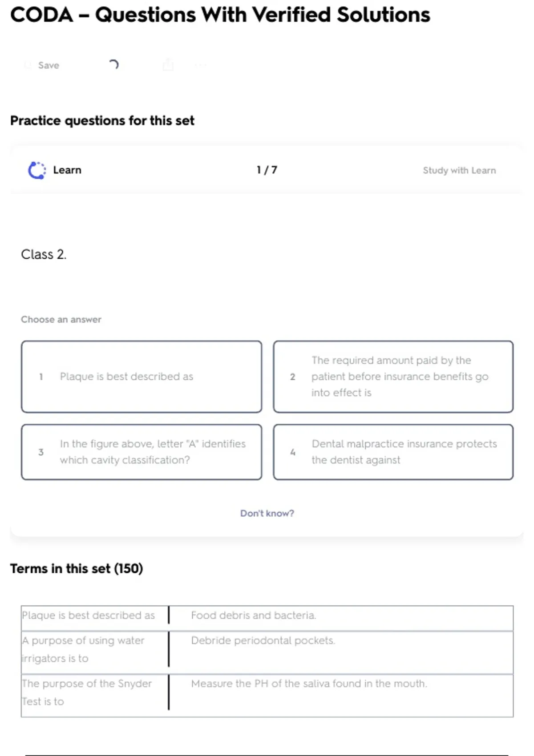Click the 1 / 7 progress counter
The height and width of the screenshot is (756, 534).
pos(267,170)
